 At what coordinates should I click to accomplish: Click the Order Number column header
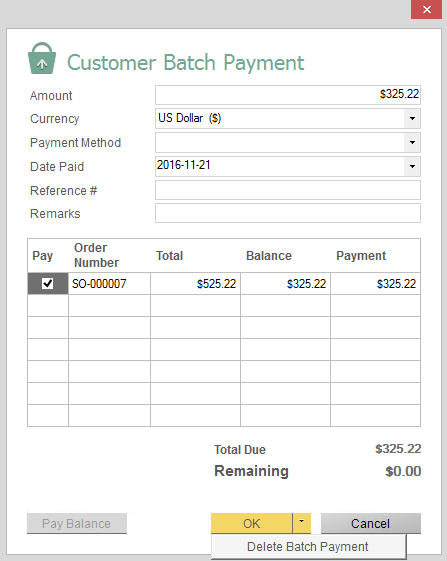(96, 255)
